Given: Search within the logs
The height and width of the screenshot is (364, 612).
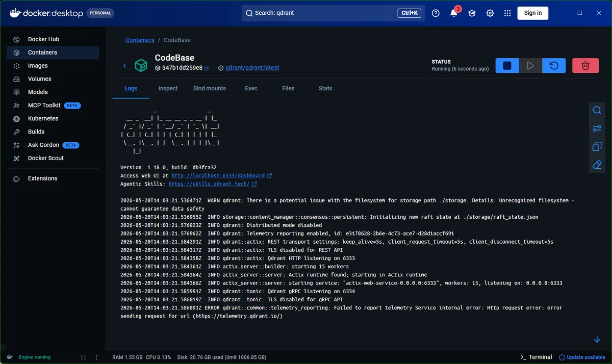Looking at the screenshot, I should tap(597, 111).
